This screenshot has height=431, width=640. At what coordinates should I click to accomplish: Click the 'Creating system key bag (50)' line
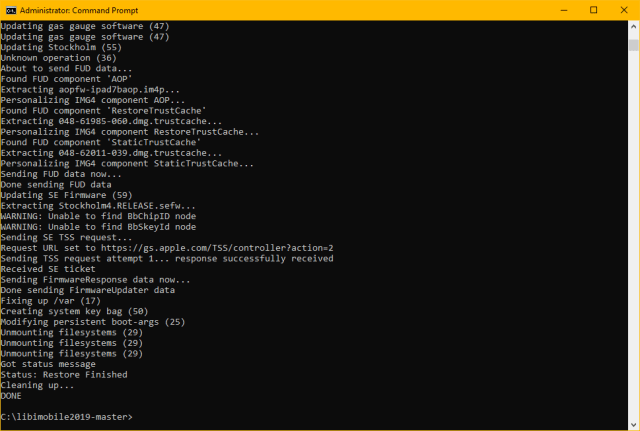click(x=74, y=311)
